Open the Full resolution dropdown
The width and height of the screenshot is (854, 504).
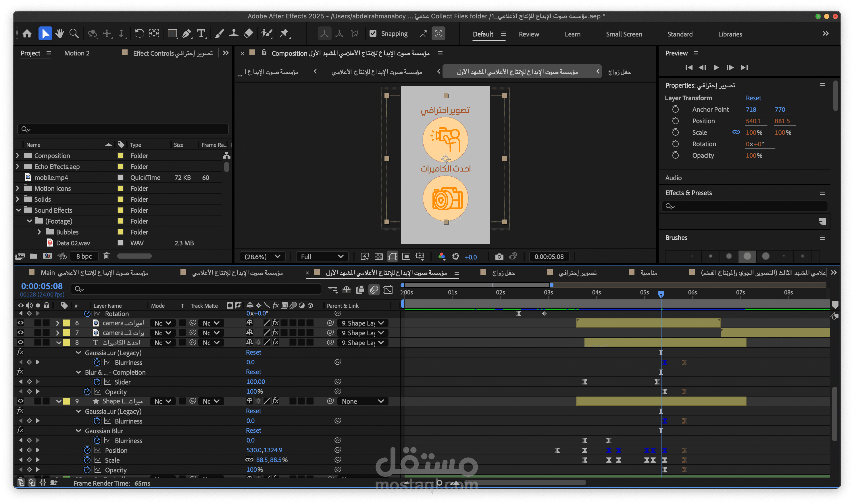pyautogui.click(x=322, y=257)
